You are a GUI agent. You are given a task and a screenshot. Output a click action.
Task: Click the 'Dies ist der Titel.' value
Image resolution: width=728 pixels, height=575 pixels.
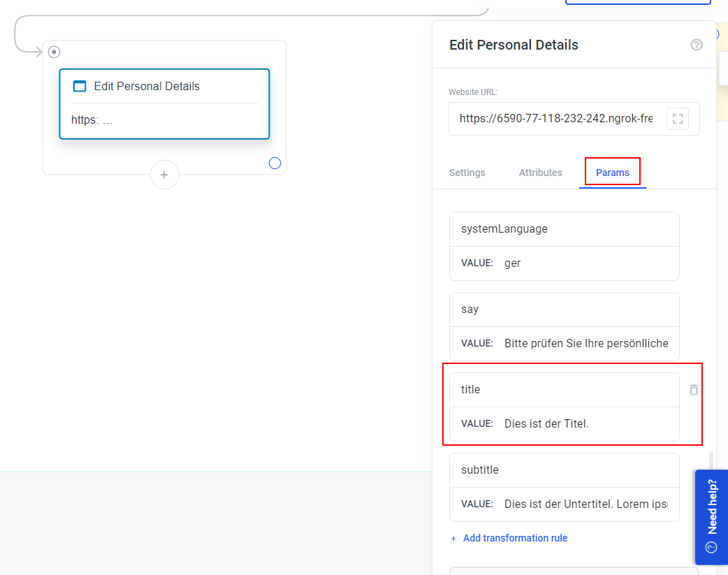tap(564, 424)
